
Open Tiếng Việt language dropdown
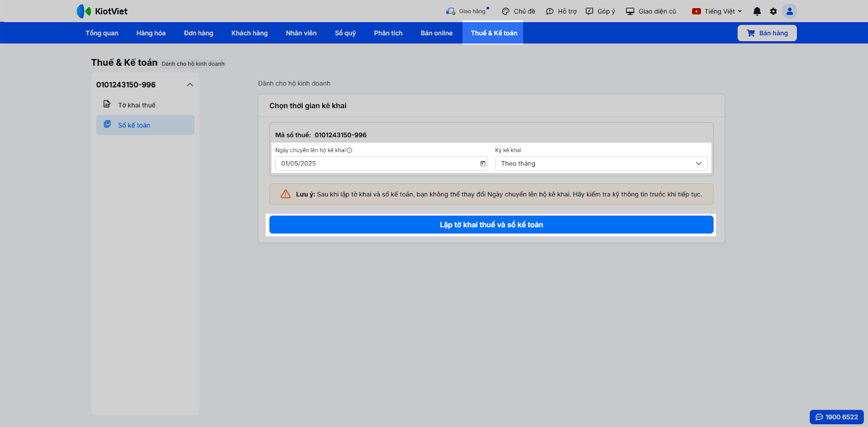coord(717,11)
